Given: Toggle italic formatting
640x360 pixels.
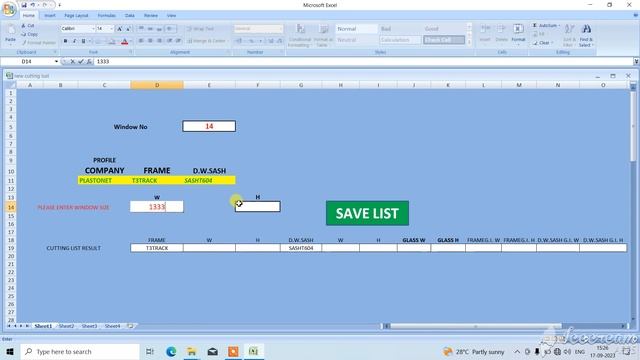Looking at the screenshot, I should [x=74, y=41].
